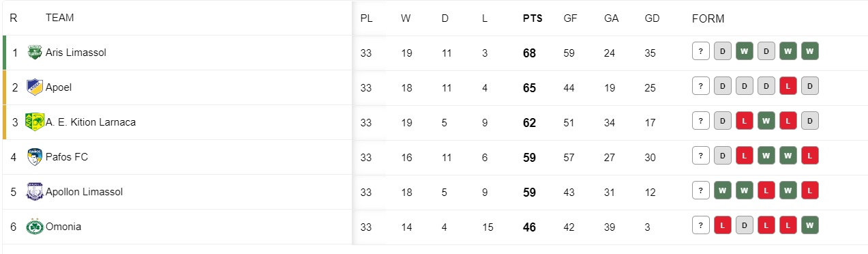Screen dimensions: 868x254
Task: Click the FORM column header
Action: [708, 18]
